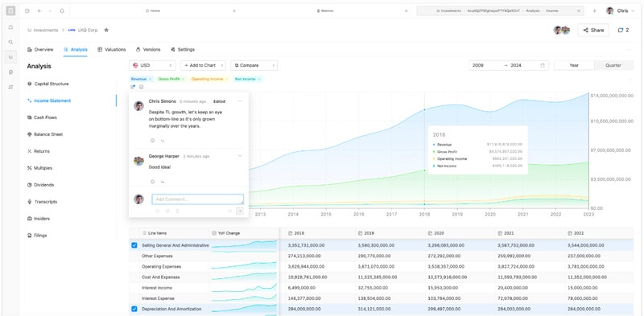Switch the period toggle to Quarter
Image resolution: width=644 pixels, height=316 pixels.
click(x=613, y=65)
